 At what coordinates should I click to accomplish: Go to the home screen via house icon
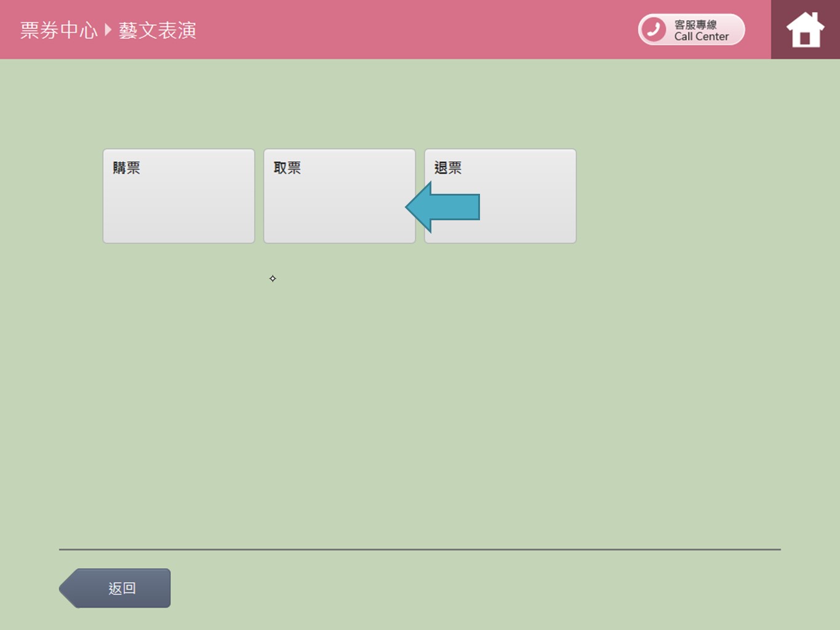click(805, 30)
